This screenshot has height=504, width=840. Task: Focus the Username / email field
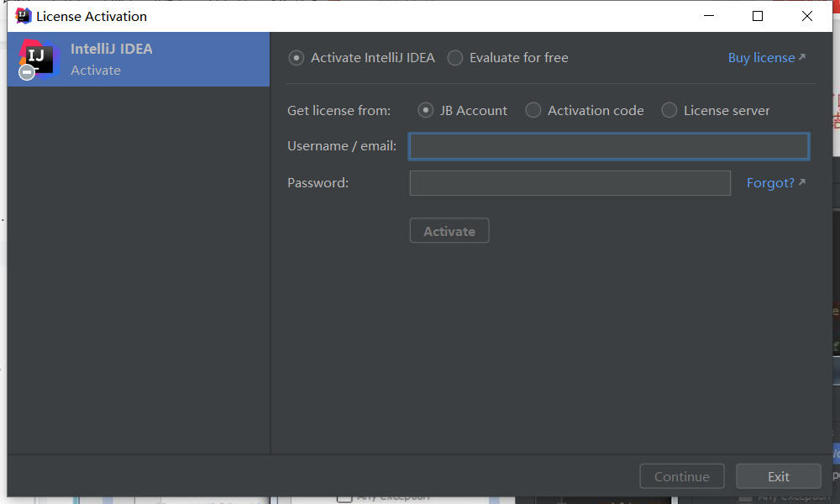pos(608,147)
